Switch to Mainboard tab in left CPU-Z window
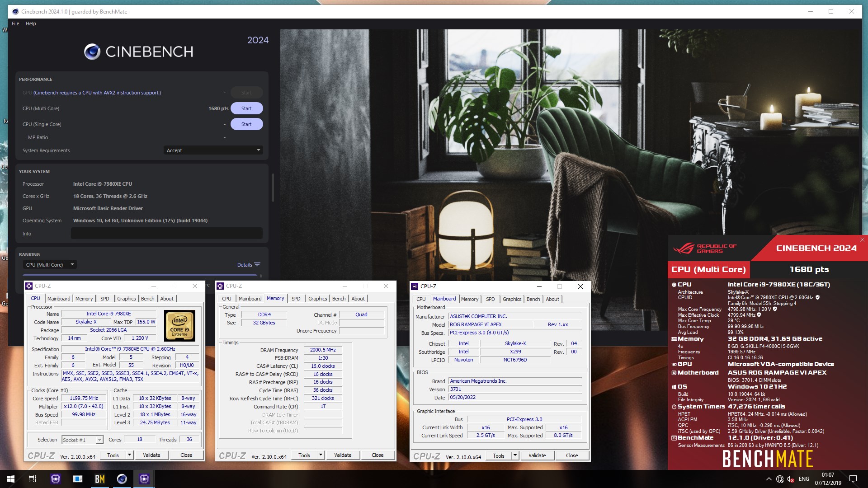Screen dimensions: 868x488 59,299
